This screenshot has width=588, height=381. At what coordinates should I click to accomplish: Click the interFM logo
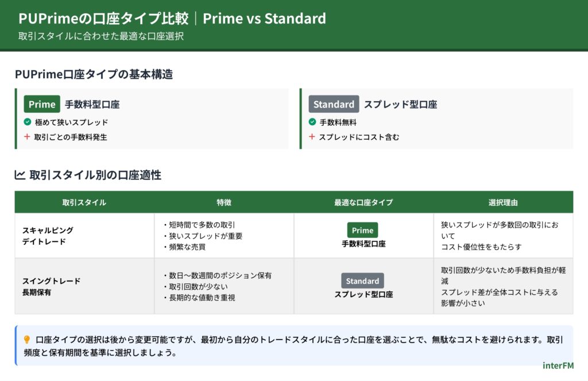pyautogui.click(x=558, y=365)
